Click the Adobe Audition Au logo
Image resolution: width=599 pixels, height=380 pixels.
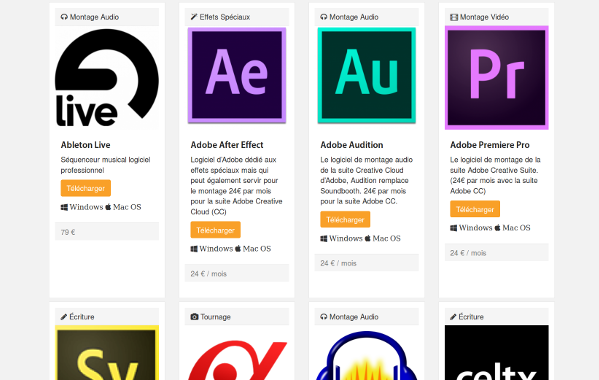[367, 75]
